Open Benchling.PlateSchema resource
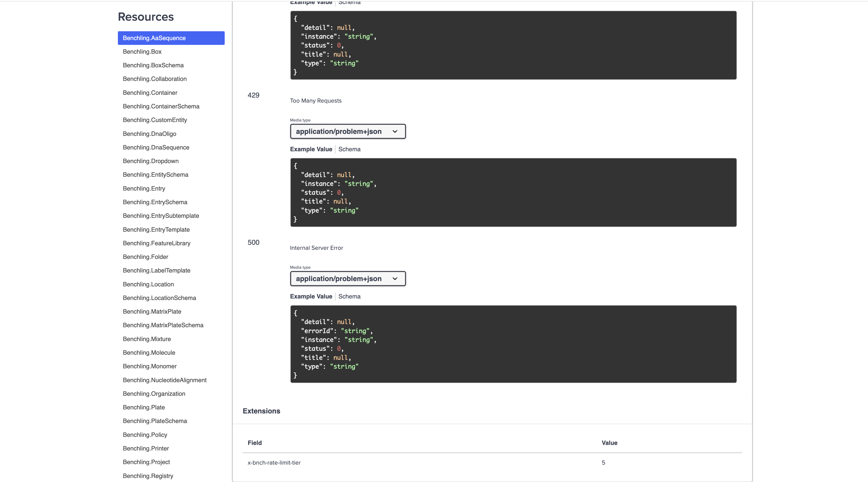This screenshot has width=868, height=482. (155, 421)
